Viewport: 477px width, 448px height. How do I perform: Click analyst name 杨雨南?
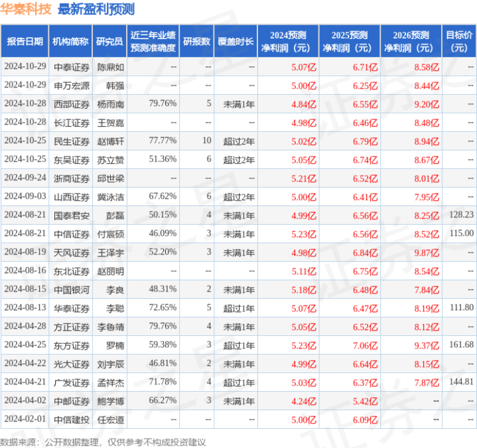pos(110,104)
